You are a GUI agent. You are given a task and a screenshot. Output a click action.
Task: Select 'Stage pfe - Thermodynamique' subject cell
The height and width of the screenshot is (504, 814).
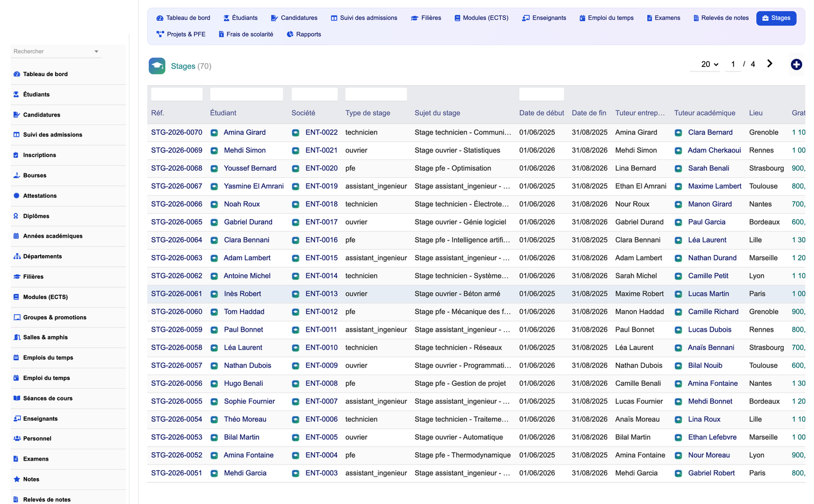462,456
